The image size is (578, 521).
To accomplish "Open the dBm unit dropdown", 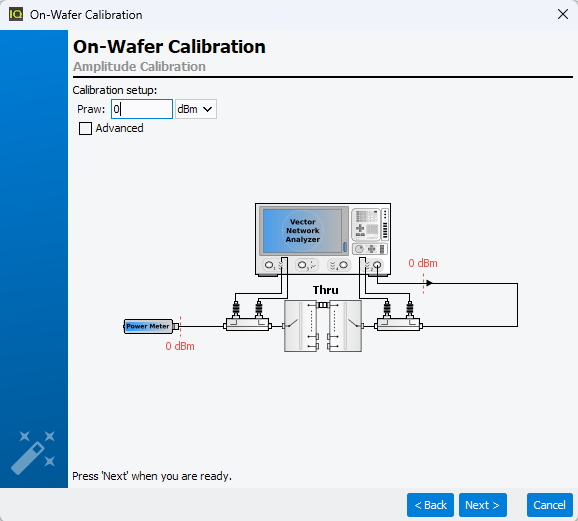I will (196, 109).
